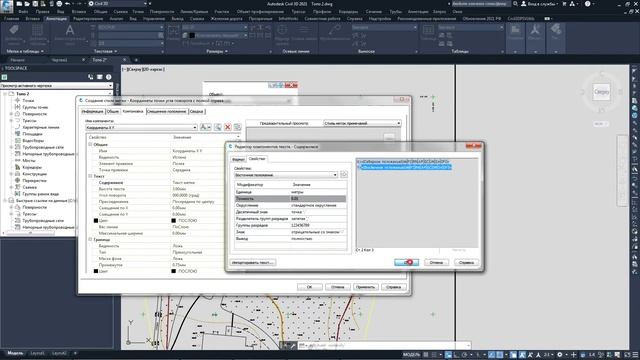Open the component draw order icon
This screenshot has width=640, height=360.
[238, 127]
